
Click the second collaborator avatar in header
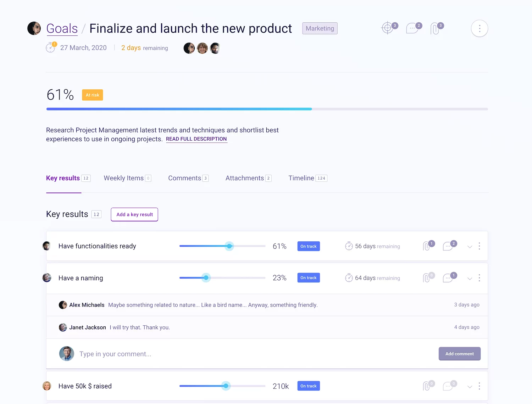coord(202,48)
